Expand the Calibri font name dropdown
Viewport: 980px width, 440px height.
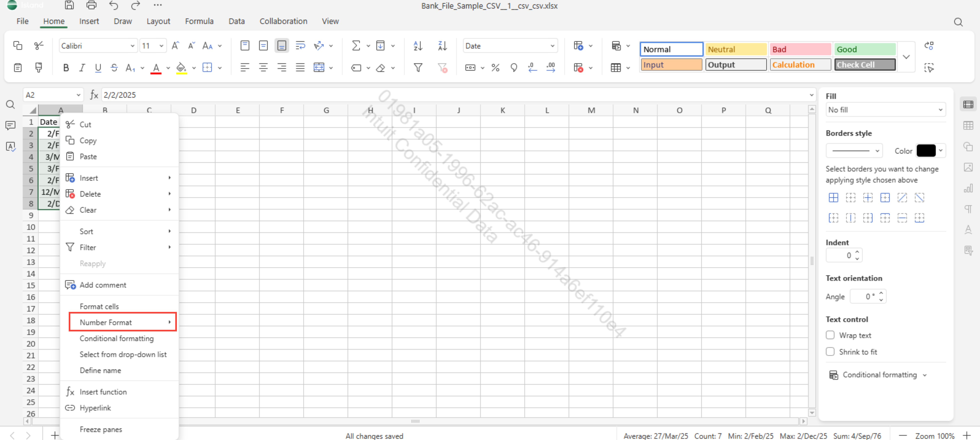pos(98,46)
